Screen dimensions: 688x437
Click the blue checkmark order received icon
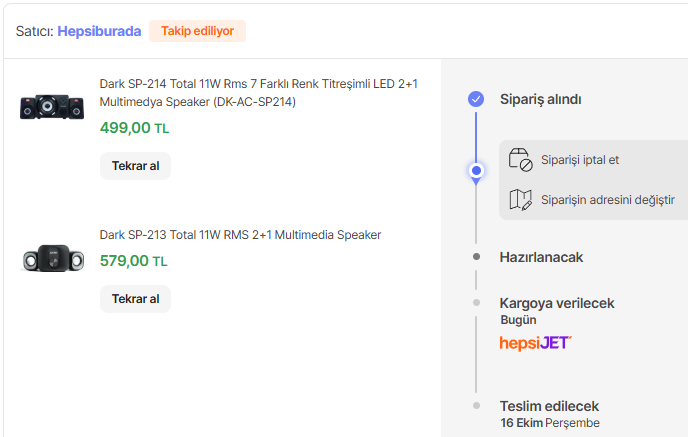click(x=476, y=99)
